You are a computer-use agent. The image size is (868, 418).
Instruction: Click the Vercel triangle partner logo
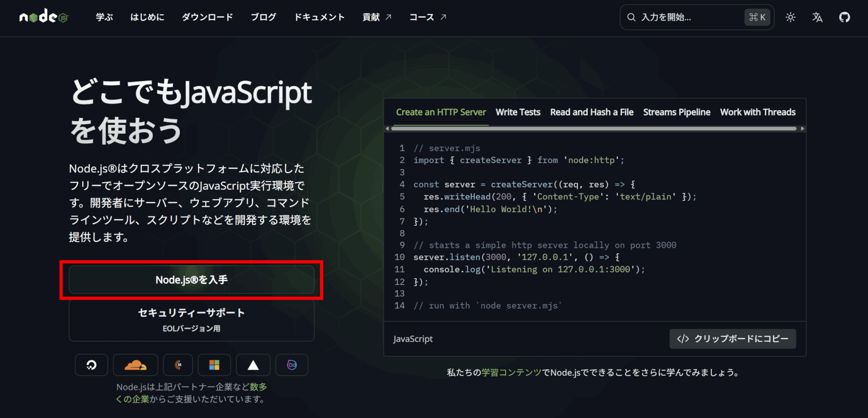[253, 365]
